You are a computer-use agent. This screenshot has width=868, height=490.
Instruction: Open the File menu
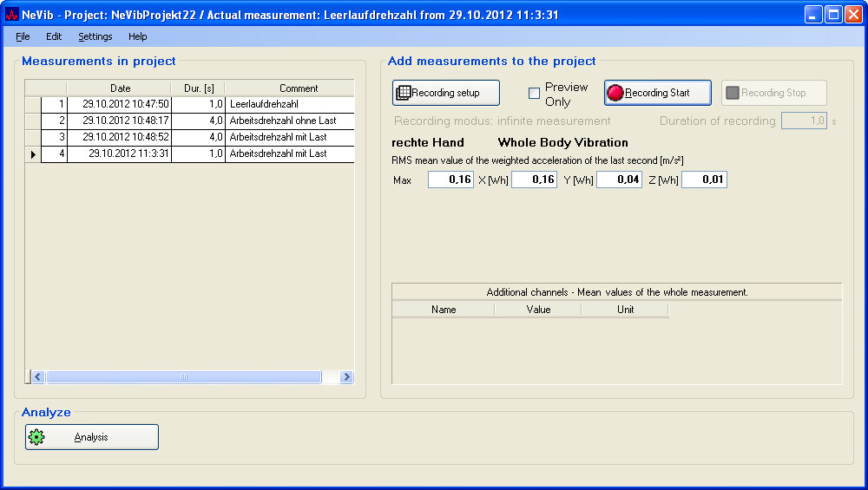click(x=23, y=36)
